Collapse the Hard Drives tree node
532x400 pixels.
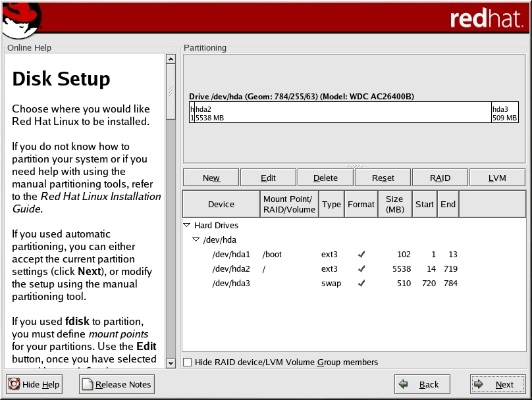coord(187,225)
